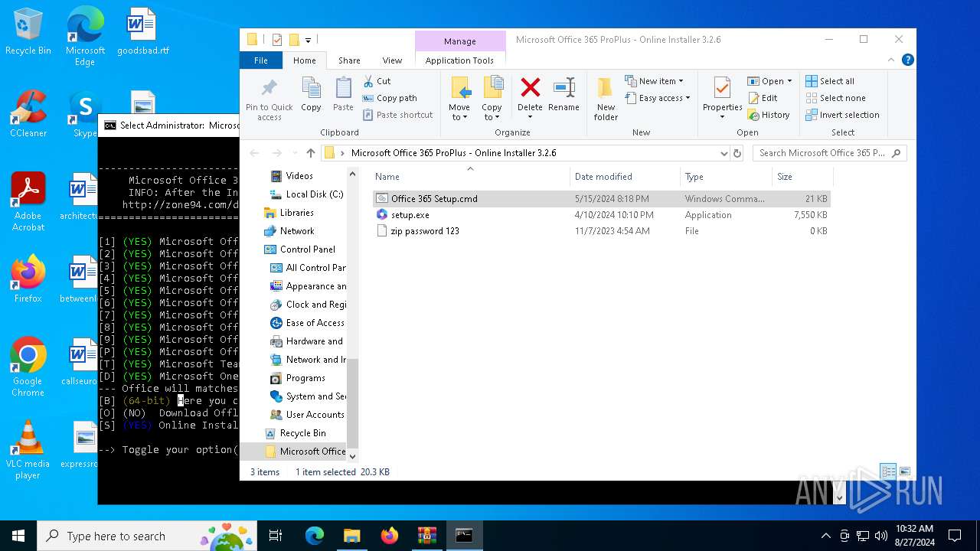Click Copy path command
Viewport: 980px width, 551px height.
(390, 98)
